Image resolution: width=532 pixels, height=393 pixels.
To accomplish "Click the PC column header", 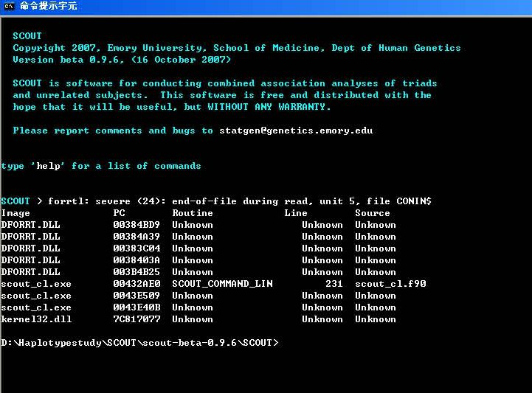I will click(119, 213).
